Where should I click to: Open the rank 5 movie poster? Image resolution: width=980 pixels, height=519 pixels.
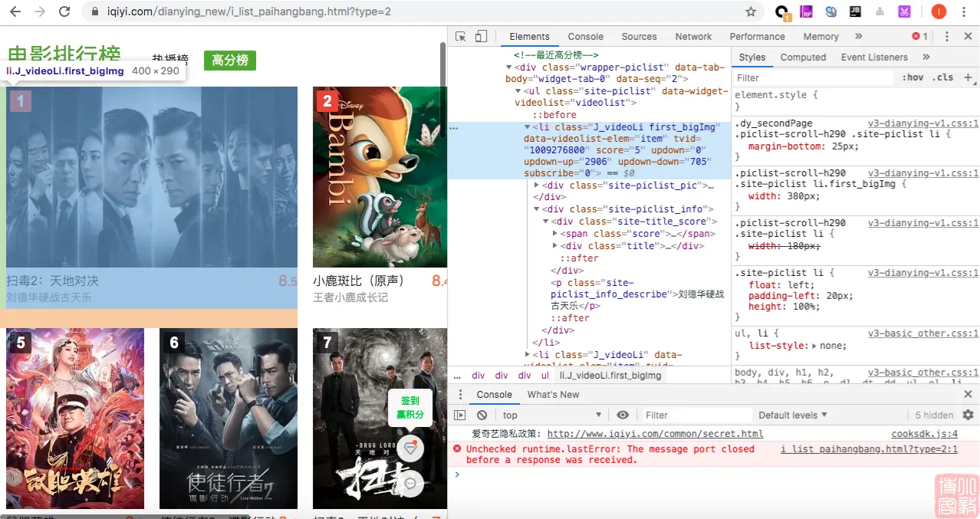point(75,419)
